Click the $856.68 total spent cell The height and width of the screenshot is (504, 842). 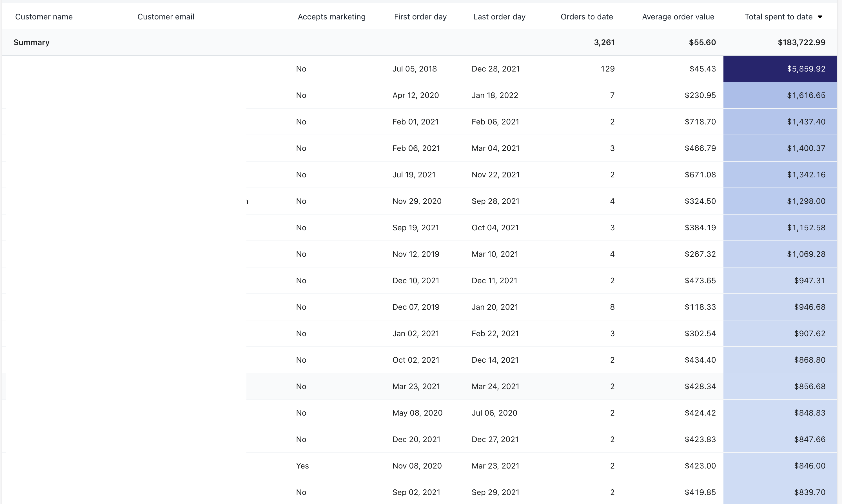[x=780, y=387]
